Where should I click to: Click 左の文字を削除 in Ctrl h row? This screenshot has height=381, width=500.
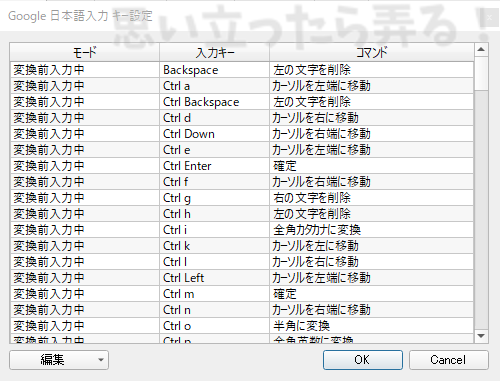[372, 214]
